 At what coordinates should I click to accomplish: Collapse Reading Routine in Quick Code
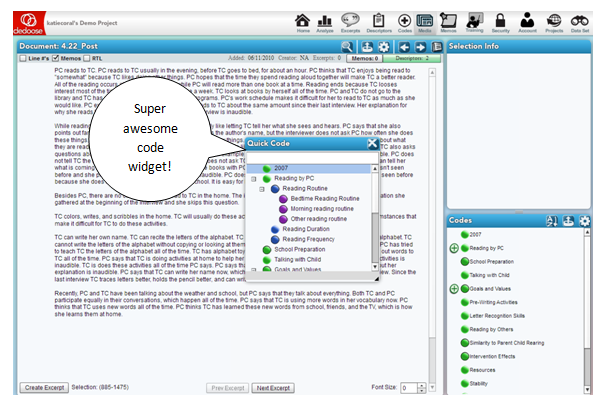tap(262, 189)
